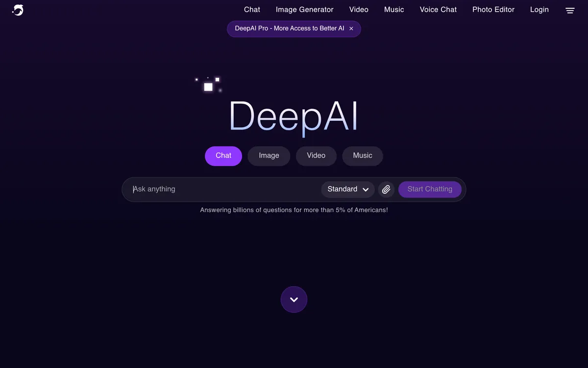Expand the Standard model dropdown
This screenshot has height=368, width=588.
point(348,189)
